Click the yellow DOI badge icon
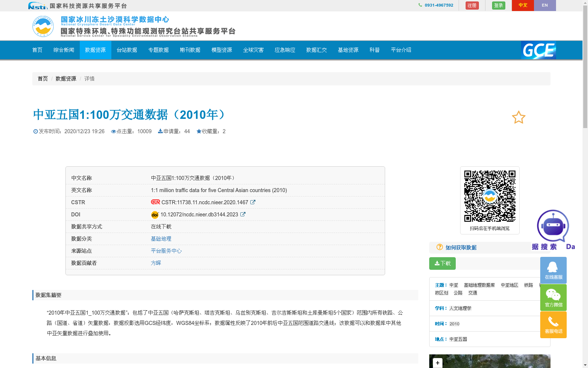The height and width of the screenshot is (368, 588). pos(155,215)
